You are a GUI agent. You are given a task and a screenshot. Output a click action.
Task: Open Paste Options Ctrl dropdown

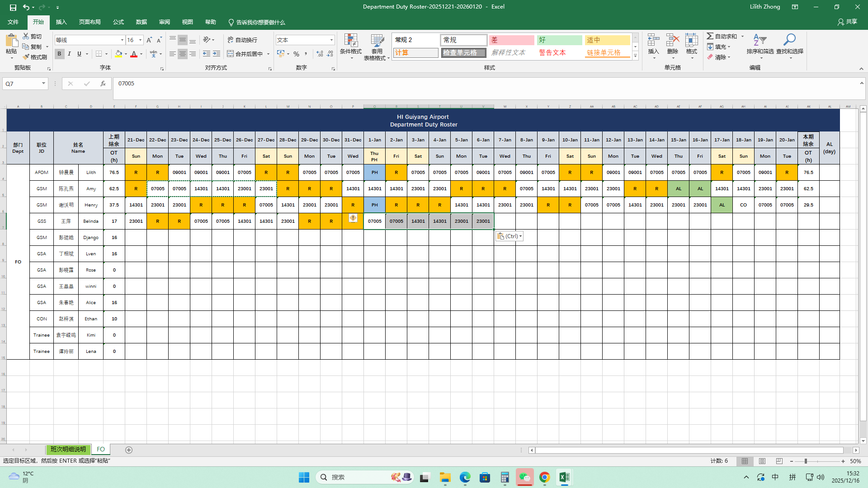click(x=509, y=236)
